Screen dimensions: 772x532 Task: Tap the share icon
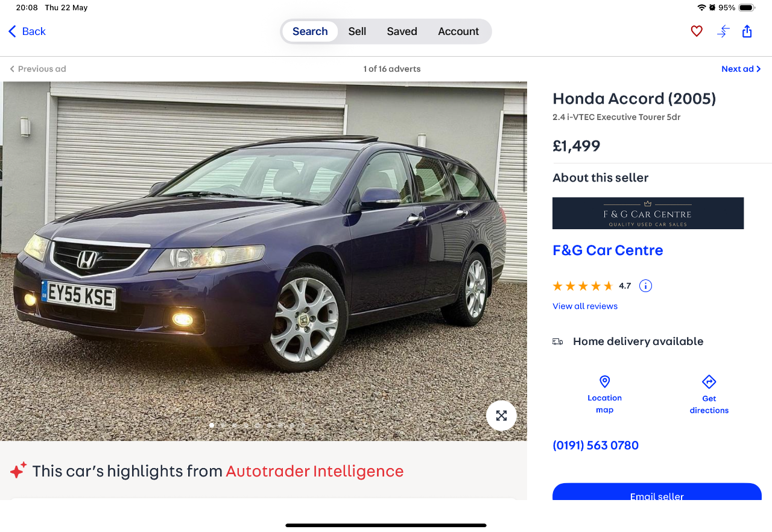point(747,31)
